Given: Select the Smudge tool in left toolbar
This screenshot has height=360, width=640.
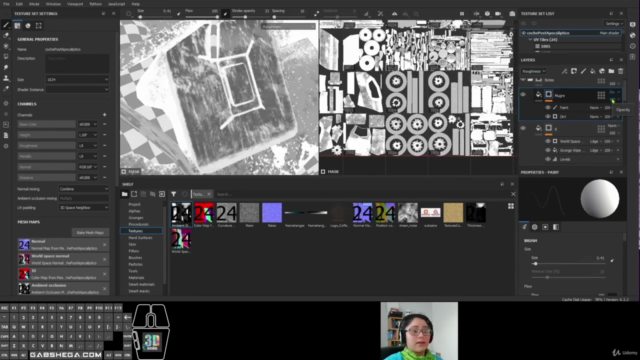Looking at the screenshot, I should coord(6,67).
